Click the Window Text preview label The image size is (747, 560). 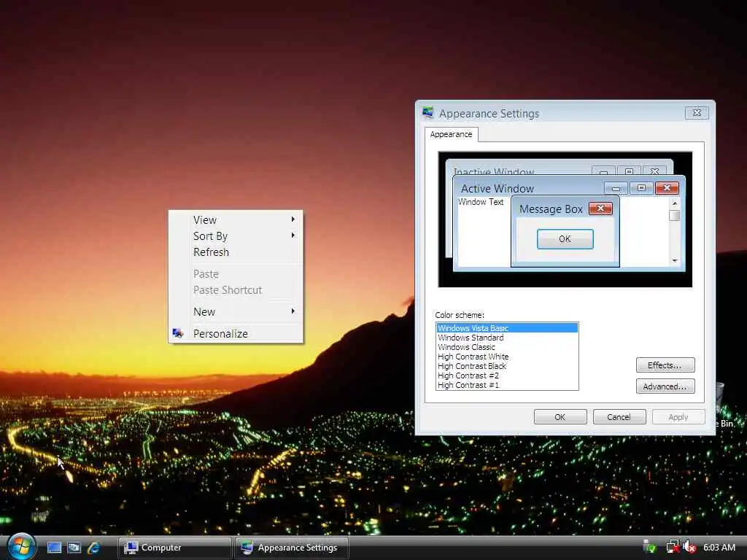pos(481,202)
